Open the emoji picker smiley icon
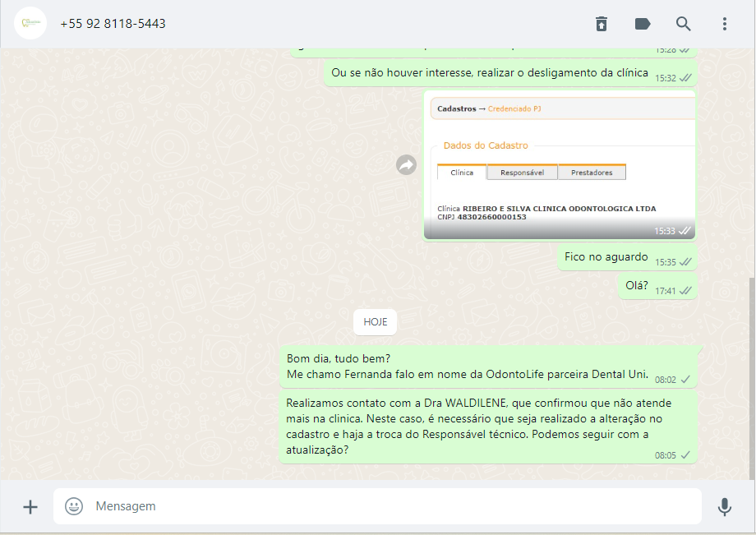The height and width of the screenshot is (535, 756). pos(74,506)
